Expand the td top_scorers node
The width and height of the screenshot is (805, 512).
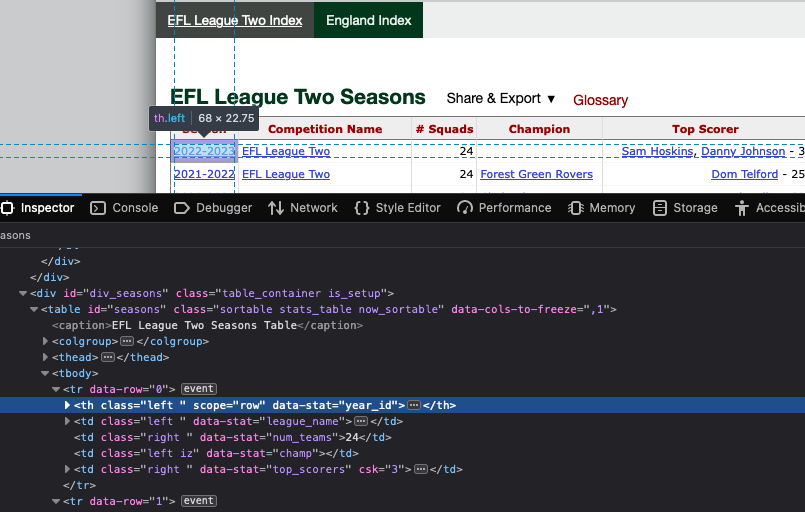[x=67, y=469]
